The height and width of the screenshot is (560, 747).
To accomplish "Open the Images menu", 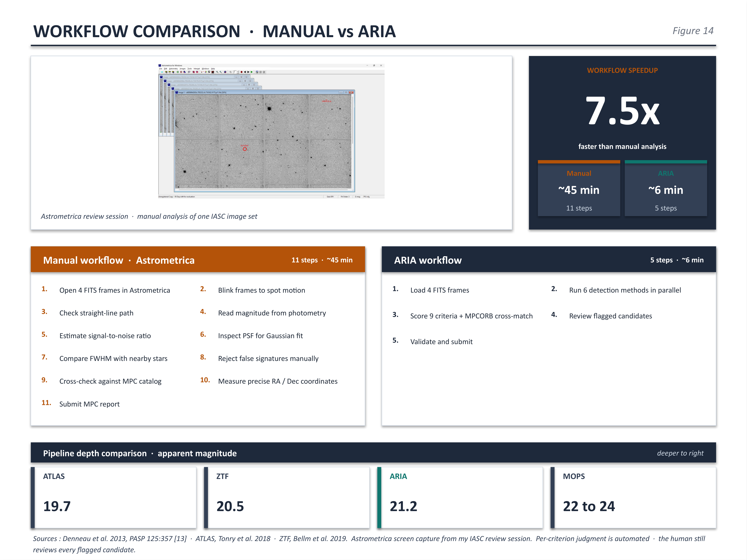I will coord(183,69).
